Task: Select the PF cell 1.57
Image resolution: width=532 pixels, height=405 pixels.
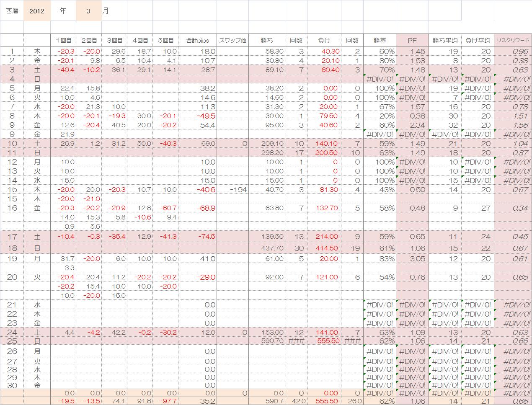Action: click(x=412, y=106)
